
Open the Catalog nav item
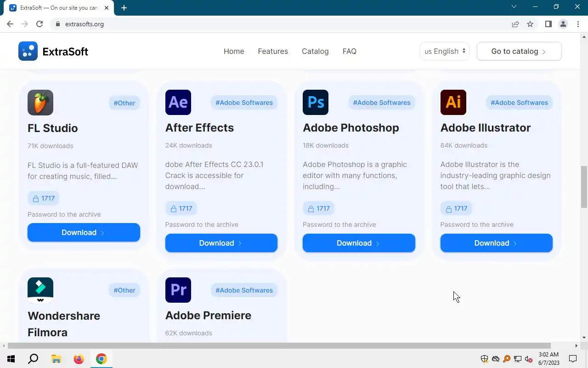pos(315,51)
